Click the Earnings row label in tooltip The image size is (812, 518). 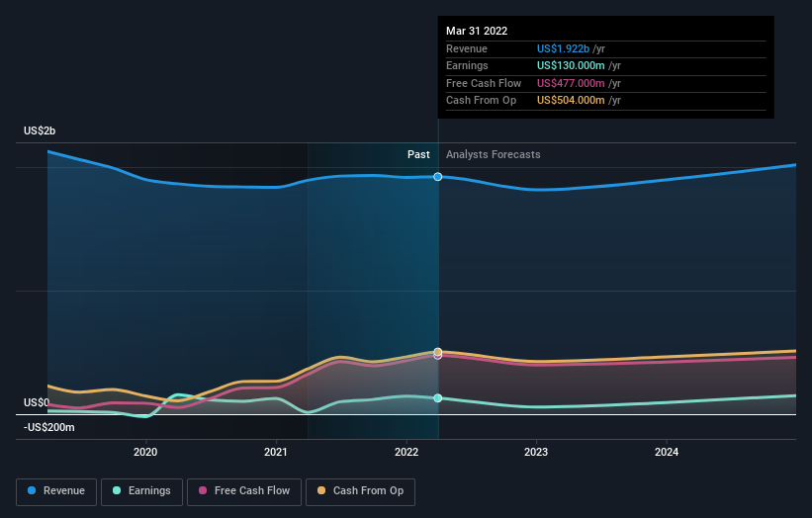click(x=467, y=65)
